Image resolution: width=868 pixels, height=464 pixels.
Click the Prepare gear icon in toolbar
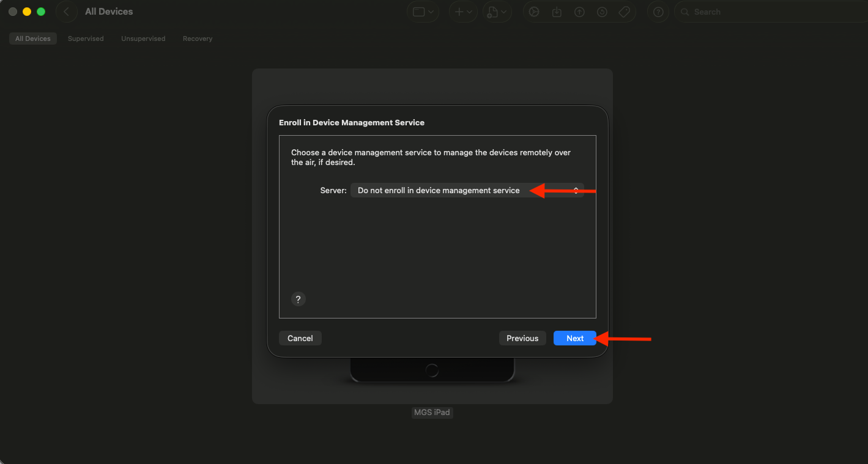534,12
